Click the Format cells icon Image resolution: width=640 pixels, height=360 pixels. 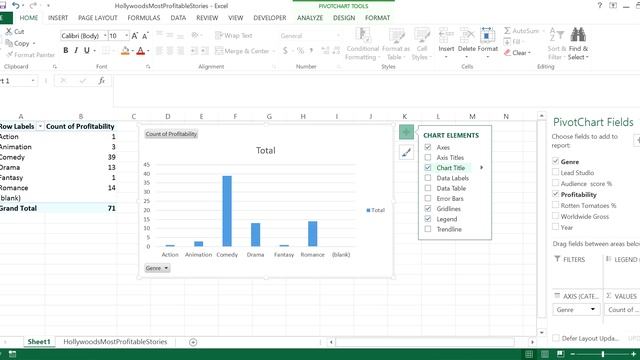tap(487, 36)
